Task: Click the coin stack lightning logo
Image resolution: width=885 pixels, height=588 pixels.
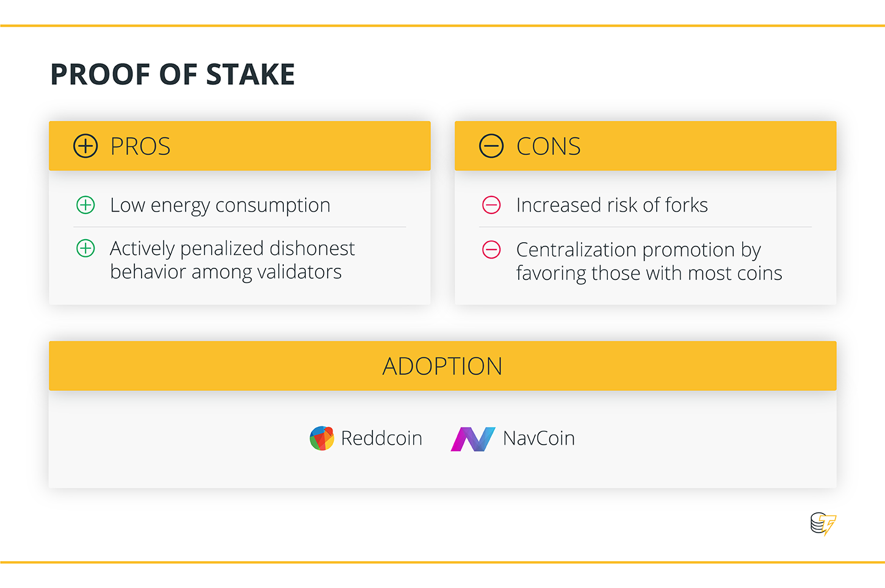Action: [x=823, y=524]
